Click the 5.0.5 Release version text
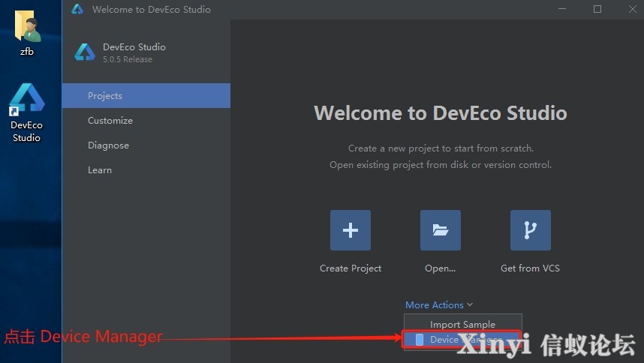Viewport: 644px width, 363px height. tap(128, 59)
